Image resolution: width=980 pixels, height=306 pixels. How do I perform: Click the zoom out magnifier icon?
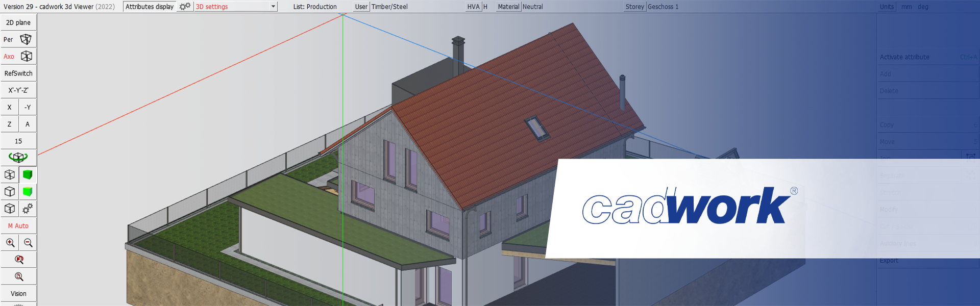pyautogui.click(x=28, y=243)
